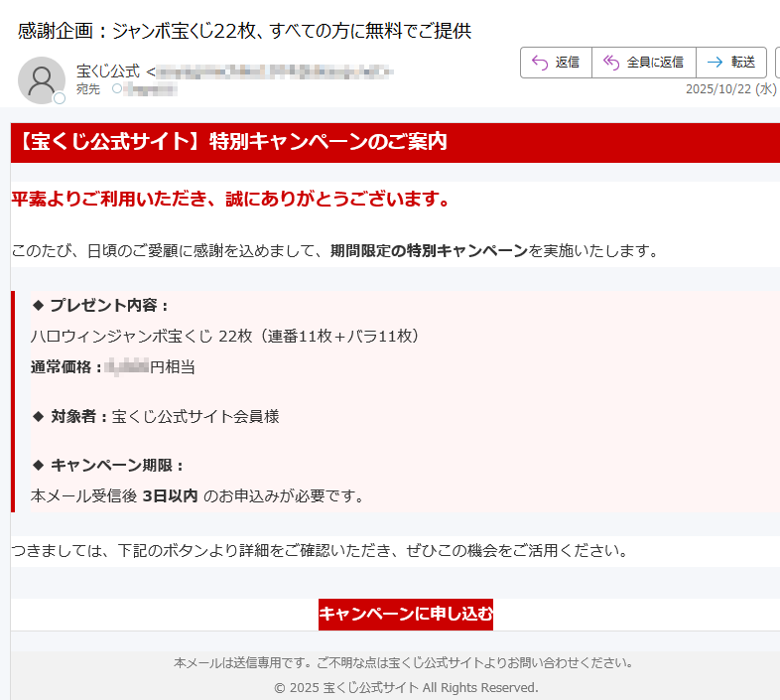
Task: Click the sentence つきましては、下記のボタンより
Action: click(320, 551)
